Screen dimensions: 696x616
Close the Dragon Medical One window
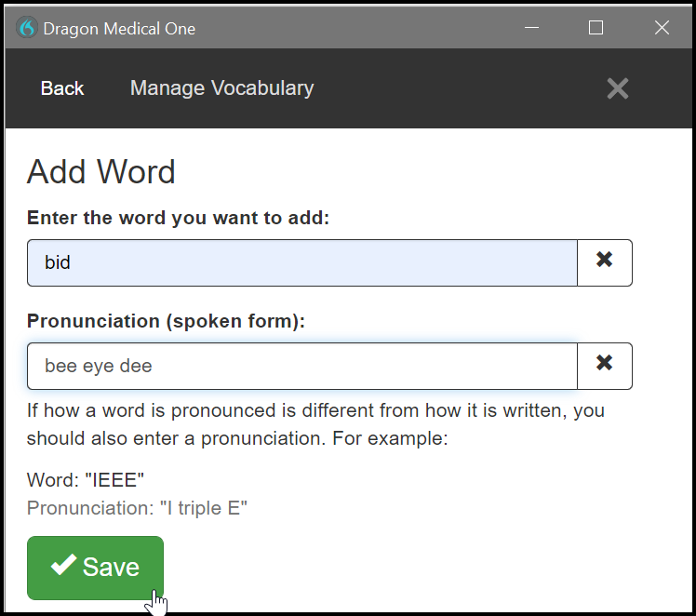662,28
